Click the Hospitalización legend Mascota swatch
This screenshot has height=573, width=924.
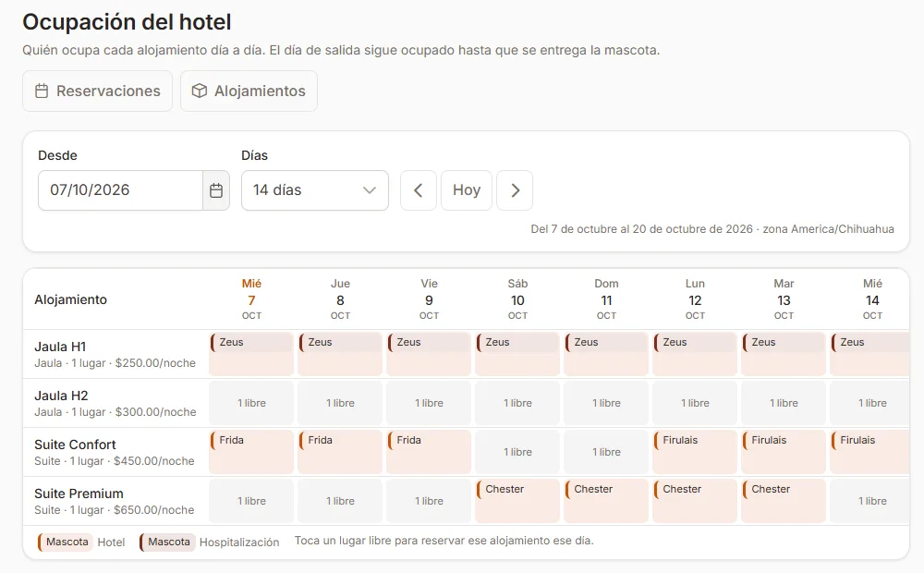click(167, 542)
